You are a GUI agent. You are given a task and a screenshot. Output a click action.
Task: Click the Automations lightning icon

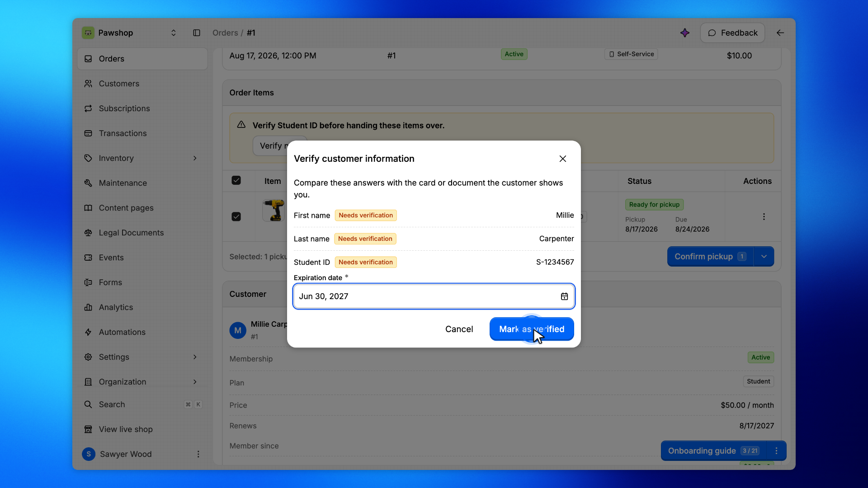point(88,332)
